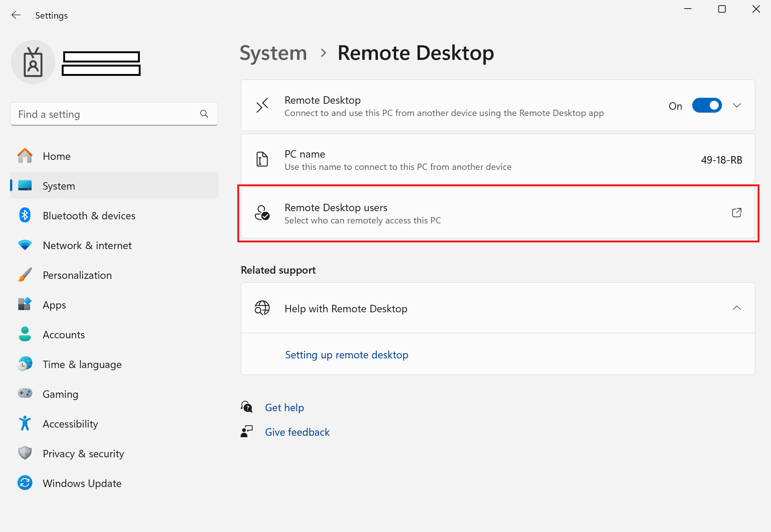The height and width of the screenshot is (532, 771).
Task: Open Apps settings via its icon
Action: [25, 304]
